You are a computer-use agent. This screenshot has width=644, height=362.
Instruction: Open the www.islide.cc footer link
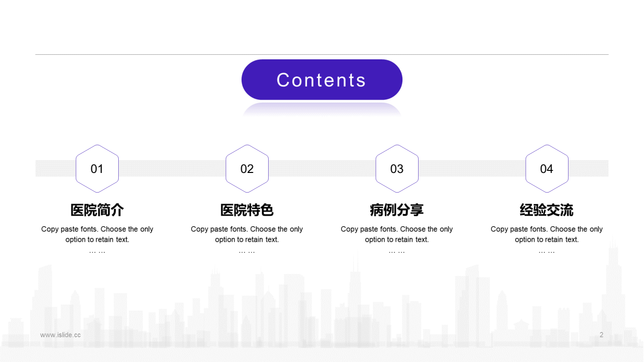(60, 335)
